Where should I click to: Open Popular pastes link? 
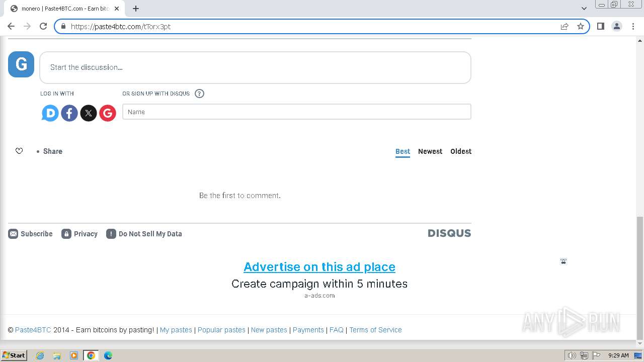[x=221, y=330]
